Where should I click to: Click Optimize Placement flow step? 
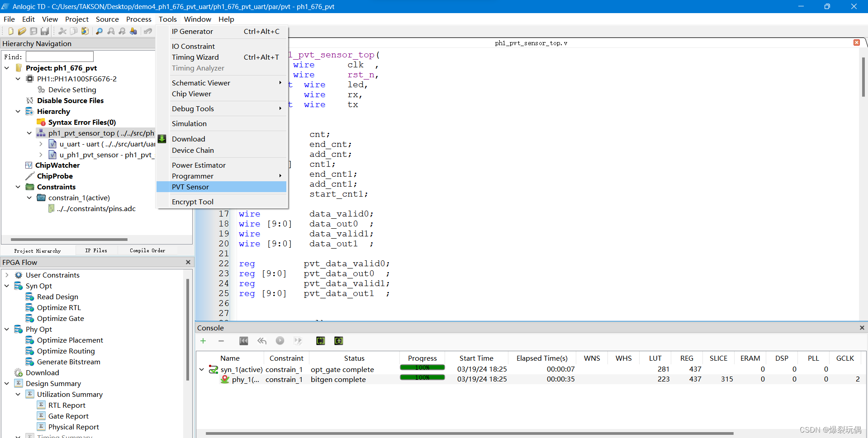[70, 340]
